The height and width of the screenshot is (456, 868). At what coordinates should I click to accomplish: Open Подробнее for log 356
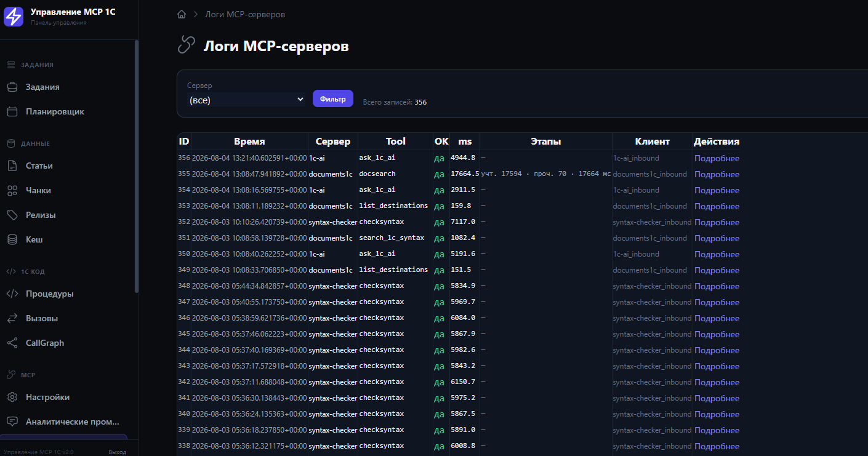(717, 158)
